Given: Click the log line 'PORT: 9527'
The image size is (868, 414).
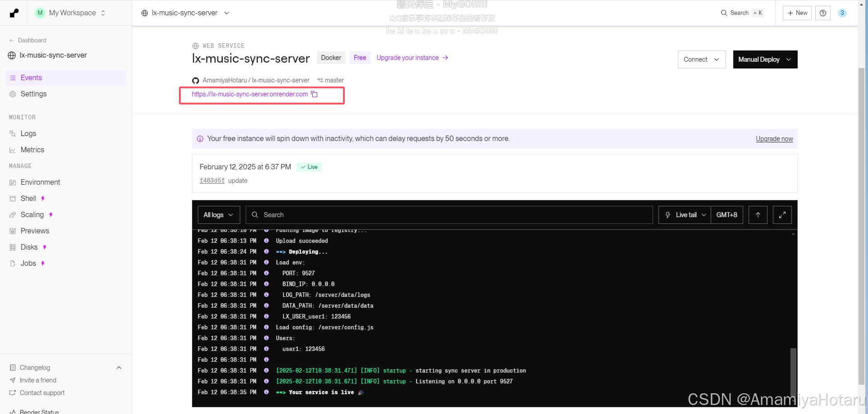Looking at the screenshot, I should click(x=298, y=273).
